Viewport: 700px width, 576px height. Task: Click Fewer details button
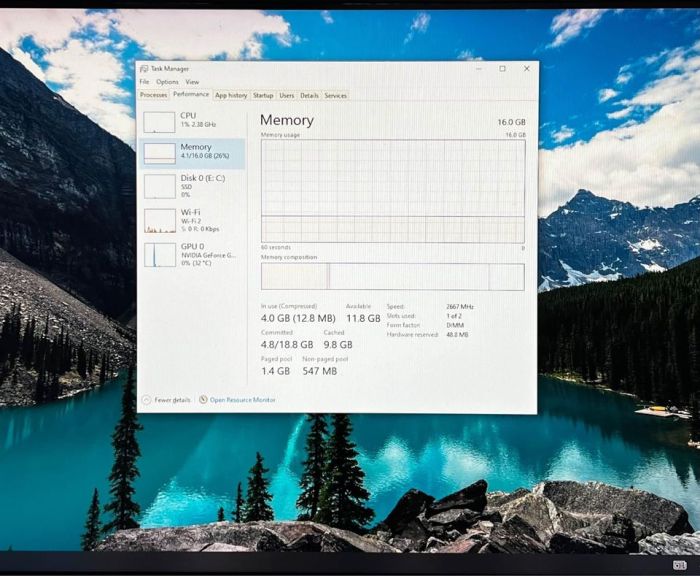click(167, 400)
